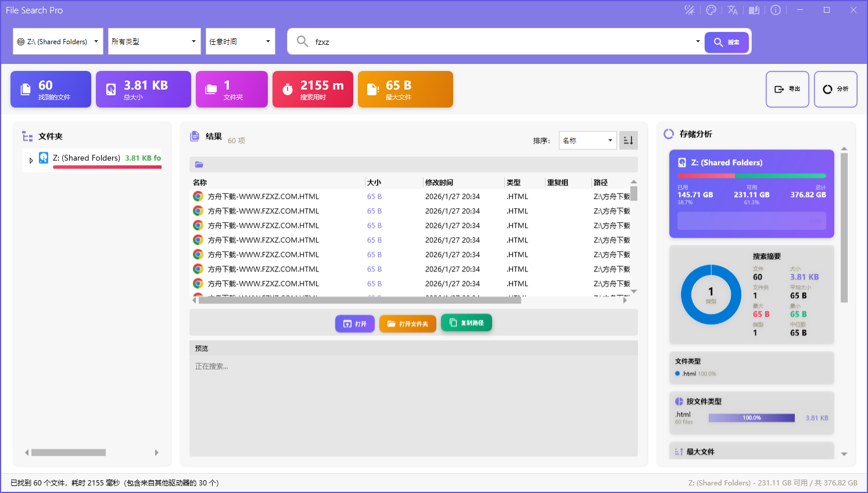Click the results horizontal scrollbar
Viewport: 868px width, 493px height.
click(x=360, y=301)
